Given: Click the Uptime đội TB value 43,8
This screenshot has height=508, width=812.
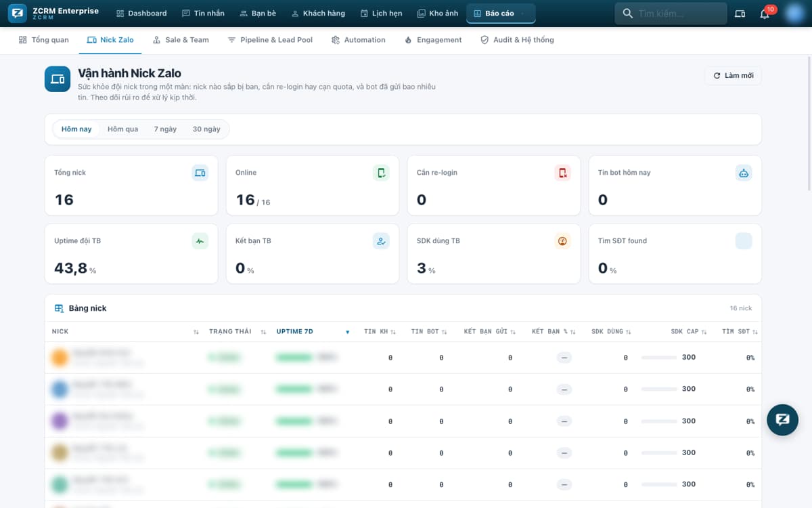Looking at the screenshot, I should point(71,268).
